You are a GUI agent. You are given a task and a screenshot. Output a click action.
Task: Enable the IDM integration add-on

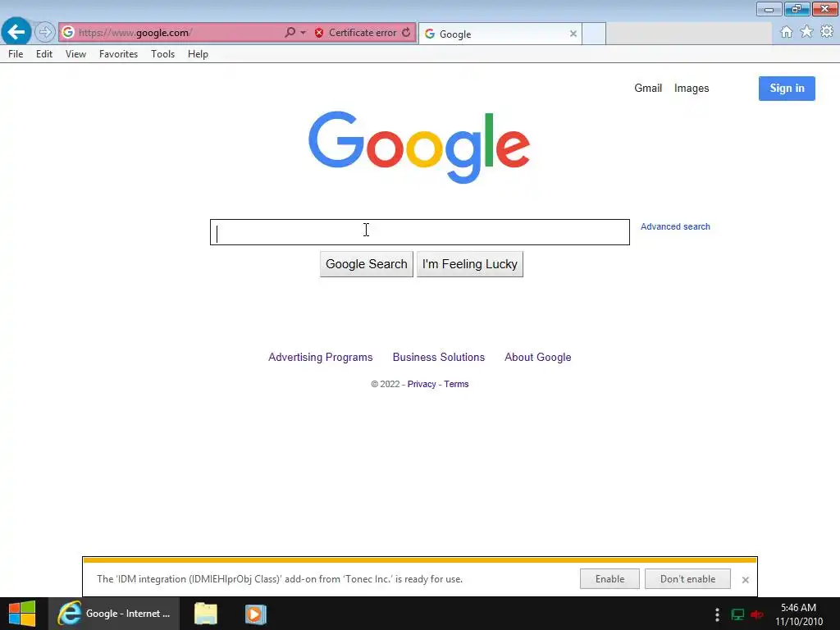[609, 579]
